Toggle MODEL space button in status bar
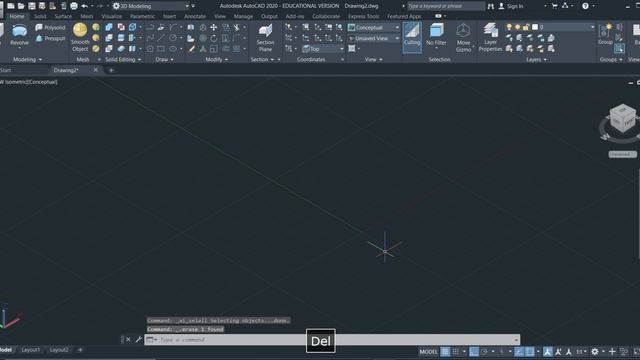The width and height of the screenshot is (640, 360). point(428,351)
